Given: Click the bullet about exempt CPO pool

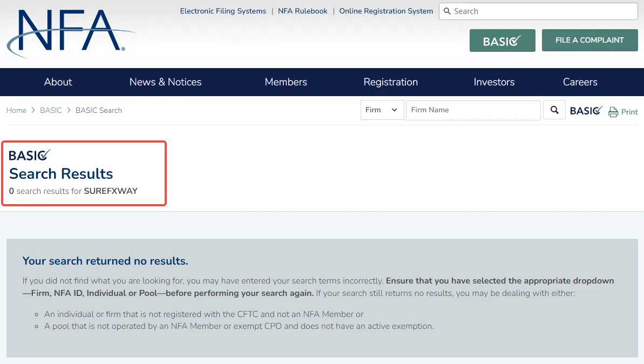Looking at the screenshot, I should pyautogui.click(x=239, y=326).
